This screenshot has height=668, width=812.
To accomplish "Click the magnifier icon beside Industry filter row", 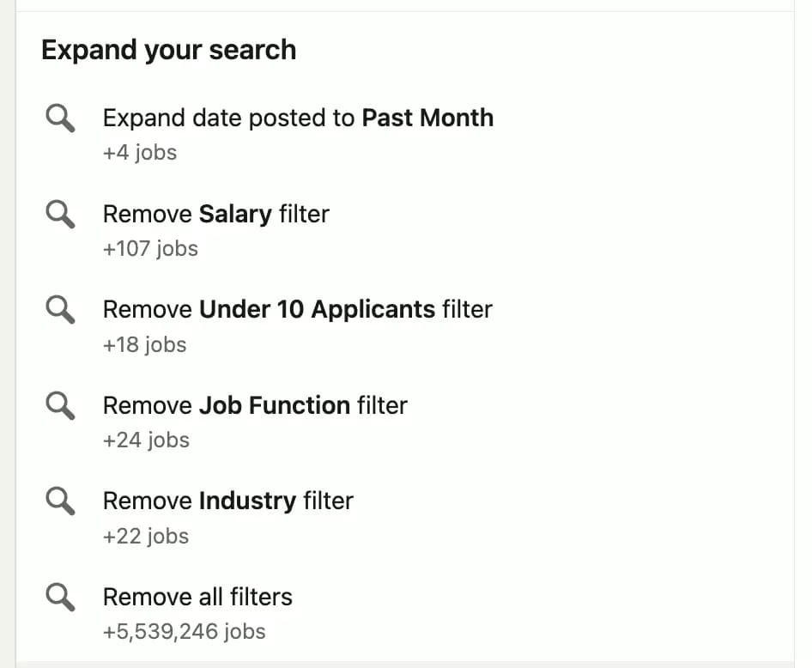I will click(59, 501).
